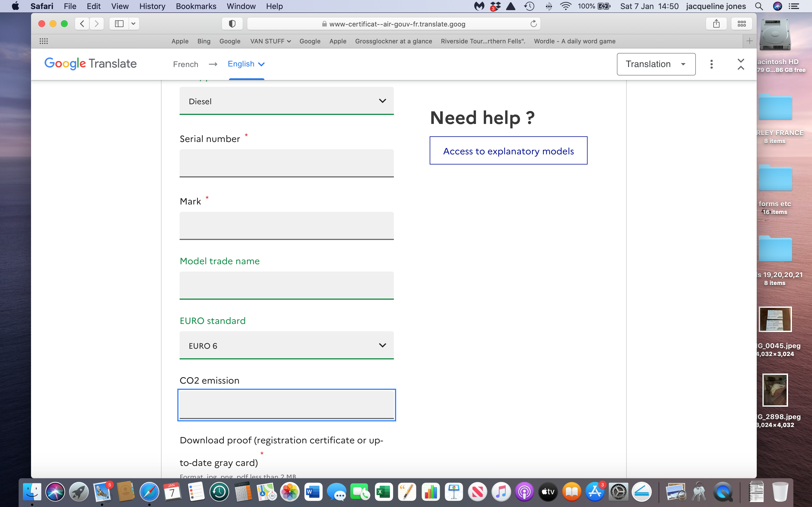Select the English target language tab
This screenshot has height=507, width=812.
point(245,64)
